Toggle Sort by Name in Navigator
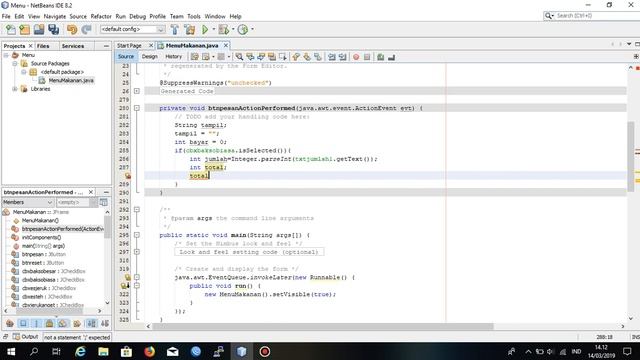 91,324
